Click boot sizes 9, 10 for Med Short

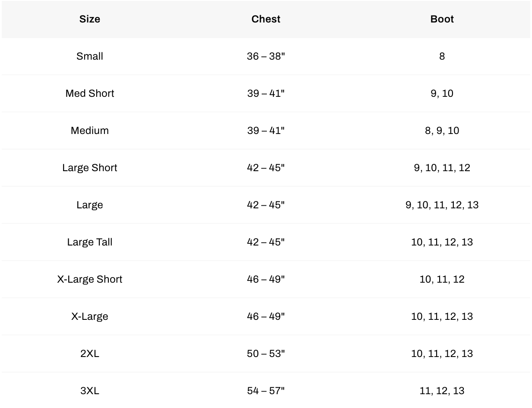point(442,93)
